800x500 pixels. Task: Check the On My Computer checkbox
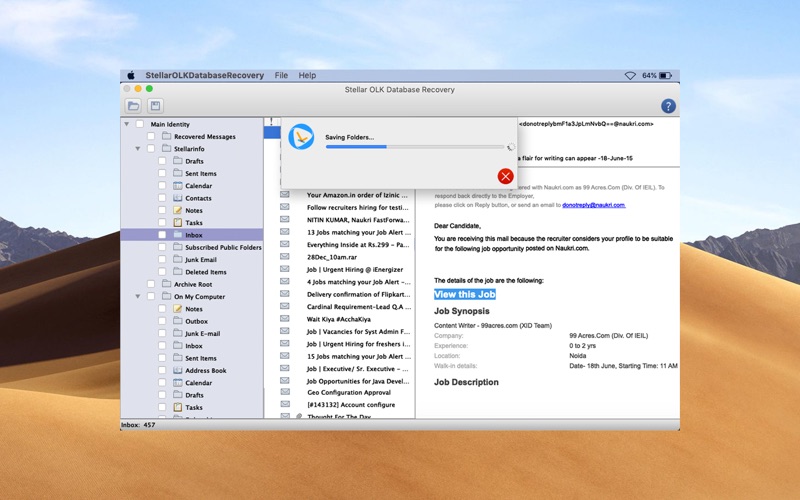(x=151, y=296)
